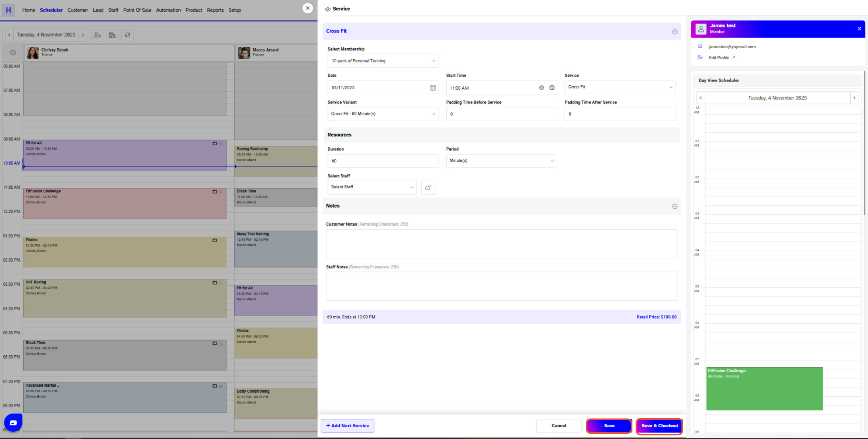868x439 pixels.
Task: Open the Reports menu
Action: tap(215, 10)
